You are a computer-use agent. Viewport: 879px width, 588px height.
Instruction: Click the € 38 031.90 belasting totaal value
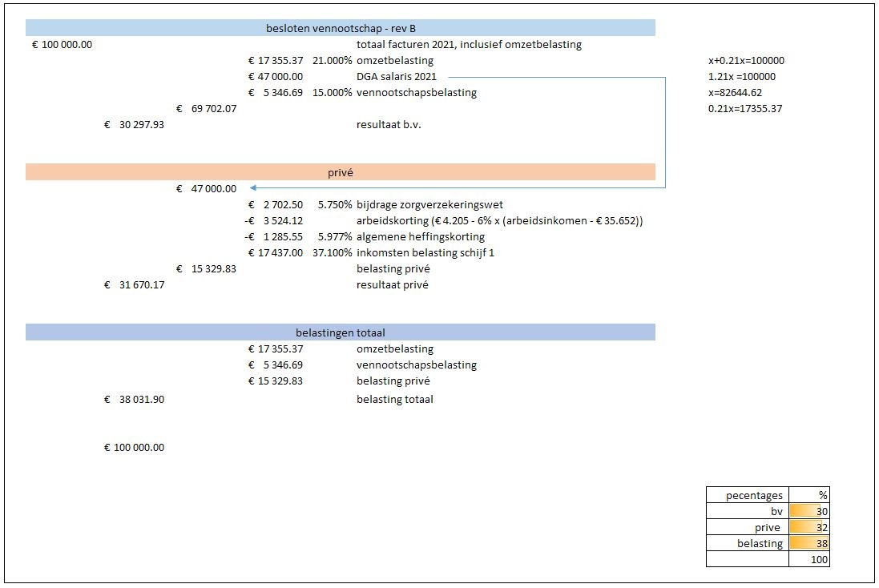click(135, 399)
